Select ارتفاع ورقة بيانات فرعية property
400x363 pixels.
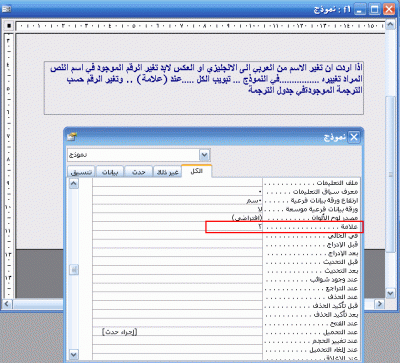pyautogui.click(x=312, y=200)
